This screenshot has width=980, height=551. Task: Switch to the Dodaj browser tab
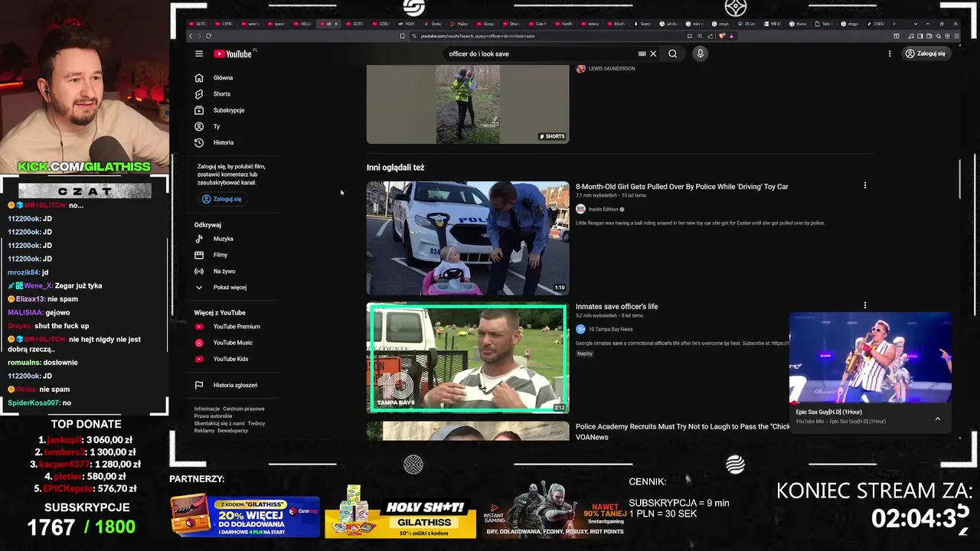point(433,24)
